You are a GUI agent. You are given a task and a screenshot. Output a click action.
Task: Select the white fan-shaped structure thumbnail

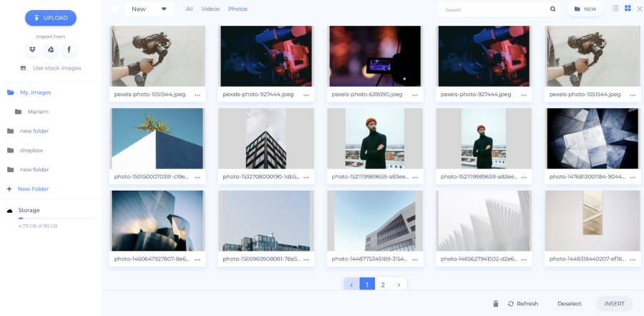pos(484,221)
